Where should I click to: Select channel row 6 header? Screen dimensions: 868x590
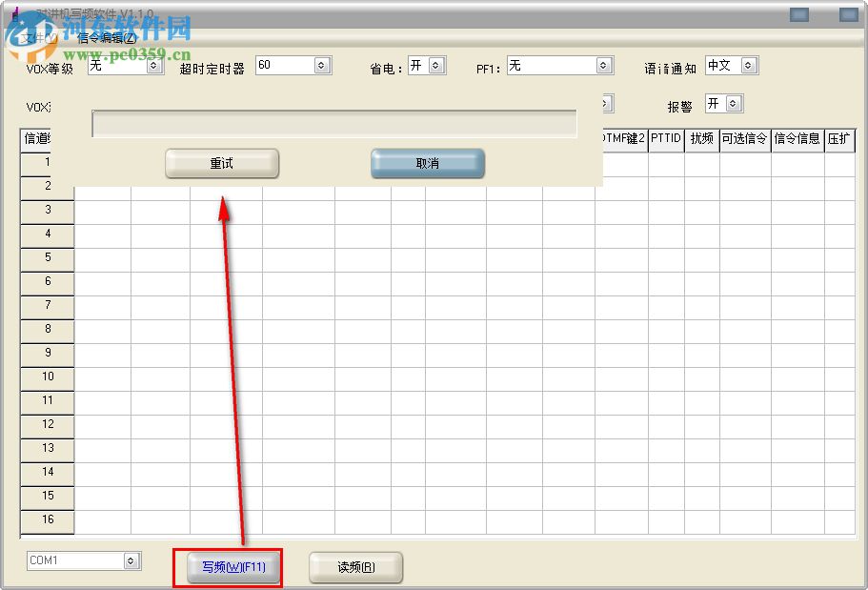[48, 283]
